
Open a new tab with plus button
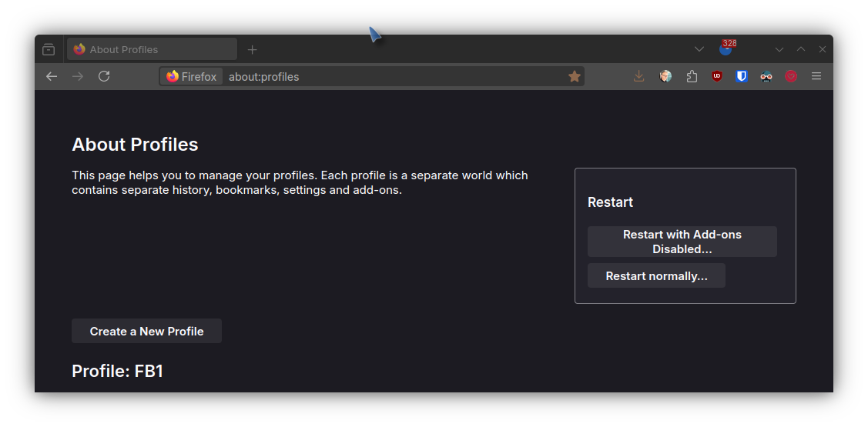tap(252, 50)
